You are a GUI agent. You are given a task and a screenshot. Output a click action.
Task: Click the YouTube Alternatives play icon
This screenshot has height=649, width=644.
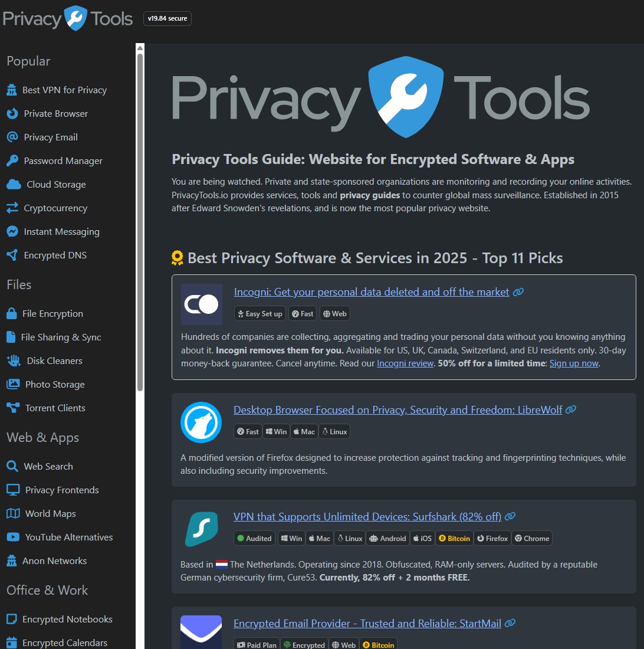13,537
